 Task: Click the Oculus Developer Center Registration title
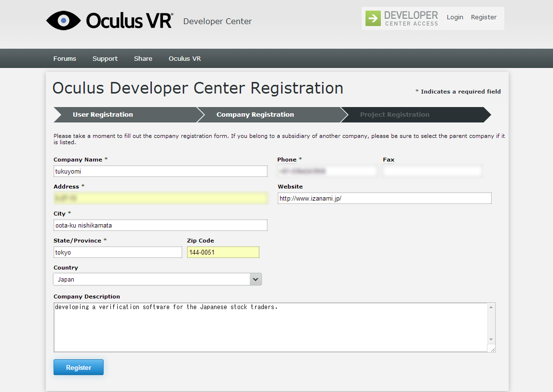(198, 88)
